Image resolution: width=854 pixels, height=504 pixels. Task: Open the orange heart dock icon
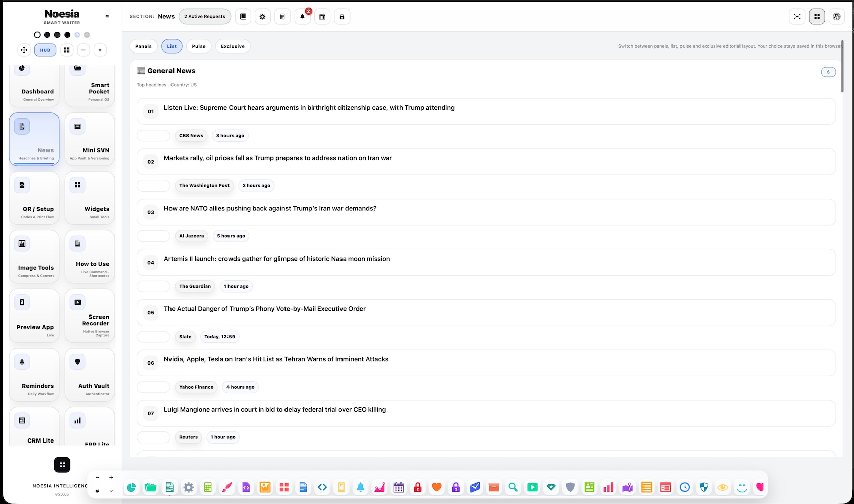(x=437, y=487)
